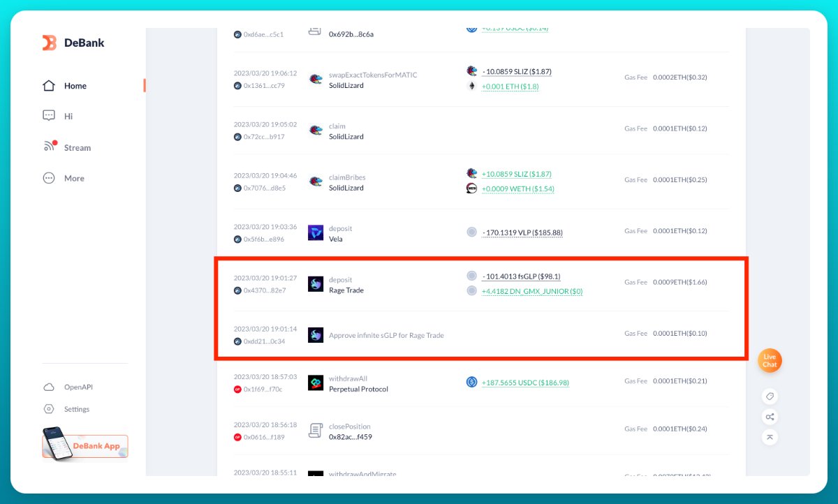Open transaction hash 0x0616...f189
This screenshot has height=504, width=838.
click(x=264, y=437)
